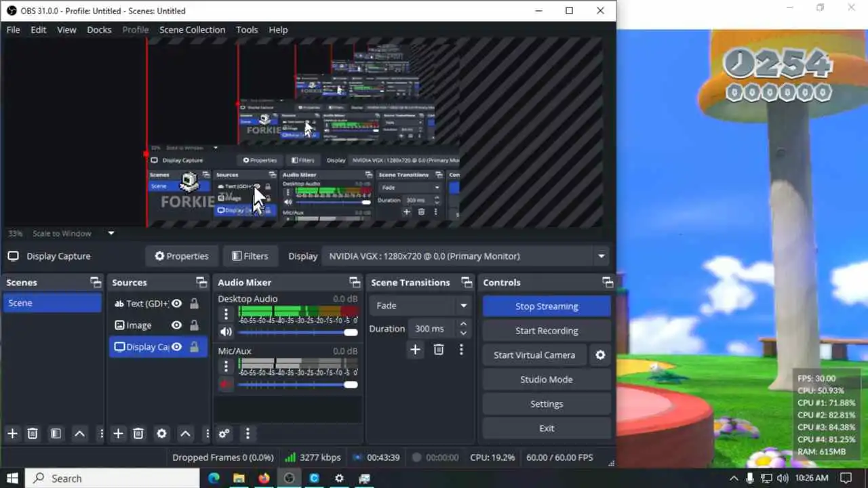Open Firefox from the taskbar
The height and width of the screenshot is (488, 868).
coord(264,479)
